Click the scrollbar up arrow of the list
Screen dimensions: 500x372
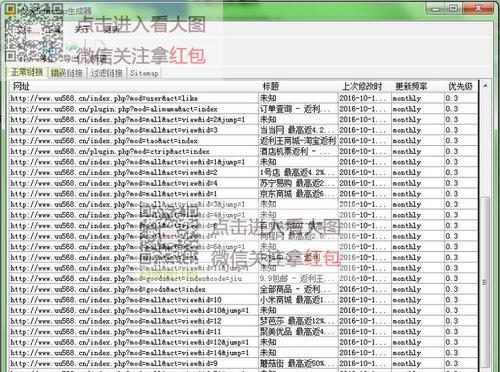pos(485,86)
